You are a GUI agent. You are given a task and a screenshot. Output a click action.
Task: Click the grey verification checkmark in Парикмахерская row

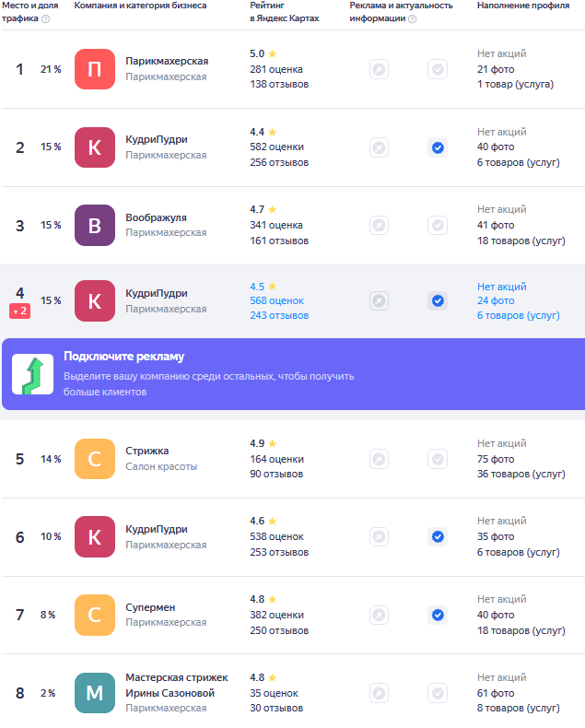click(438, 69)
